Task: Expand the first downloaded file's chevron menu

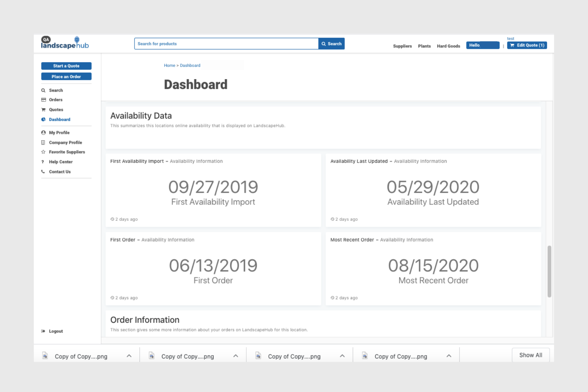Action: (129, 356)
